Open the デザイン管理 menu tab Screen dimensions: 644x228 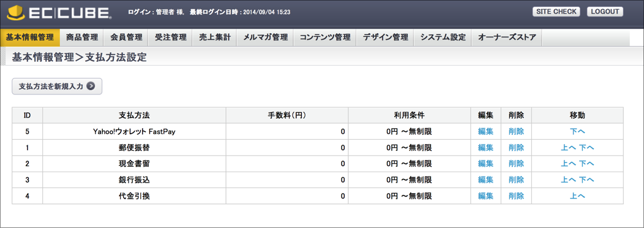385,37
